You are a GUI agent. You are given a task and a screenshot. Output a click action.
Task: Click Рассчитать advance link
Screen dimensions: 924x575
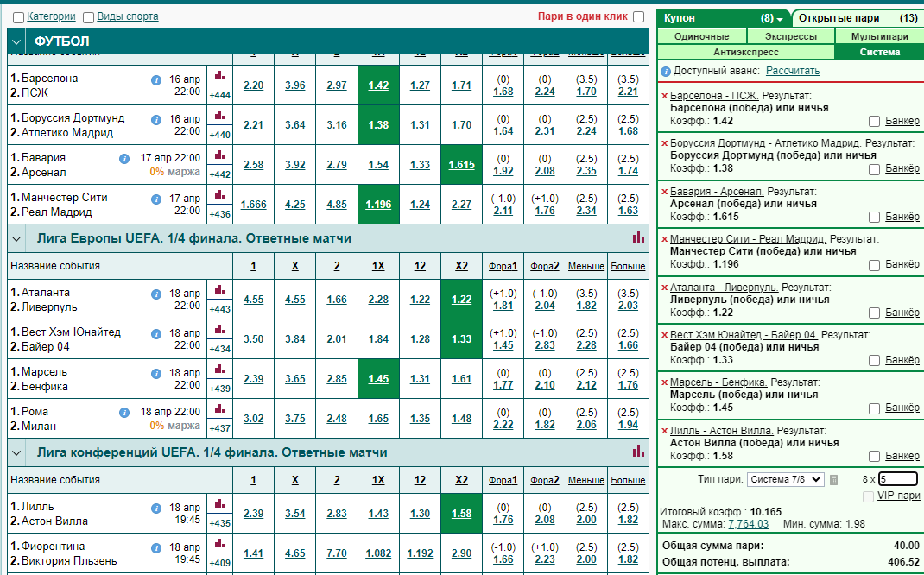click(x=793, y=71)
